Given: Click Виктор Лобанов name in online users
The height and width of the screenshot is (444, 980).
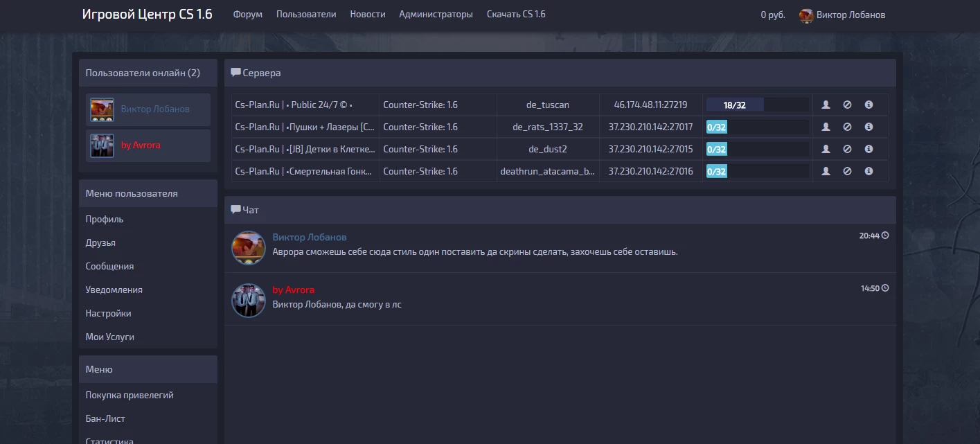Looking at the screenshot, I should 155,109.
